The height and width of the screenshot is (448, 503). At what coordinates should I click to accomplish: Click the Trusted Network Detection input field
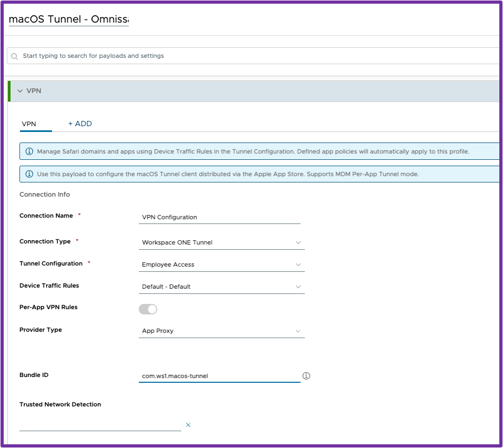100,424
